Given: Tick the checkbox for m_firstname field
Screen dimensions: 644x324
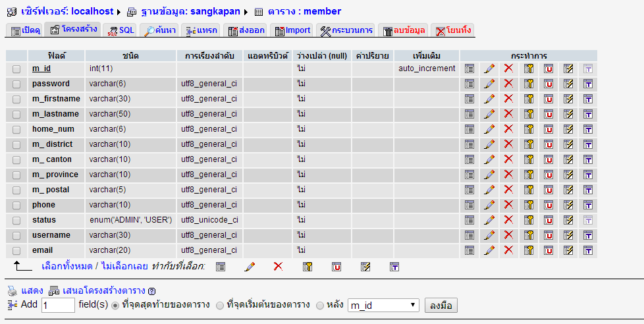Looking at the screenshot, I should pos(16,99).
